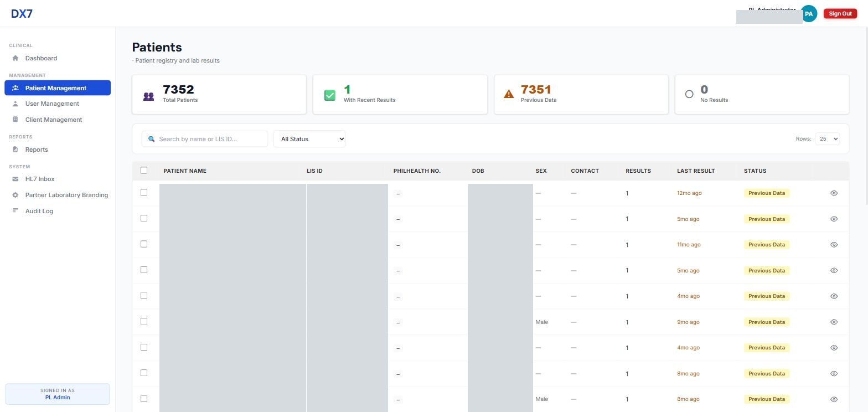This screenshot has height=412, width=868.
Task: Click 'Male' in the 9mo ago row
Action: point(541,322)
